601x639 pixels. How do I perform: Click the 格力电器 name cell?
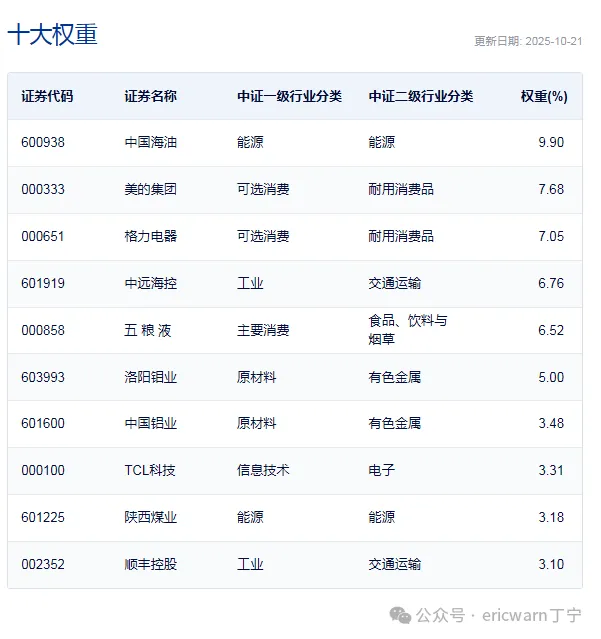click(150, 236)
